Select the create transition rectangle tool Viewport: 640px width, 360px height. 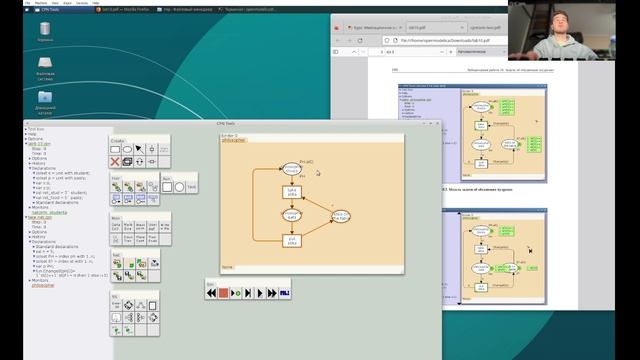click(x=115, y=149)
